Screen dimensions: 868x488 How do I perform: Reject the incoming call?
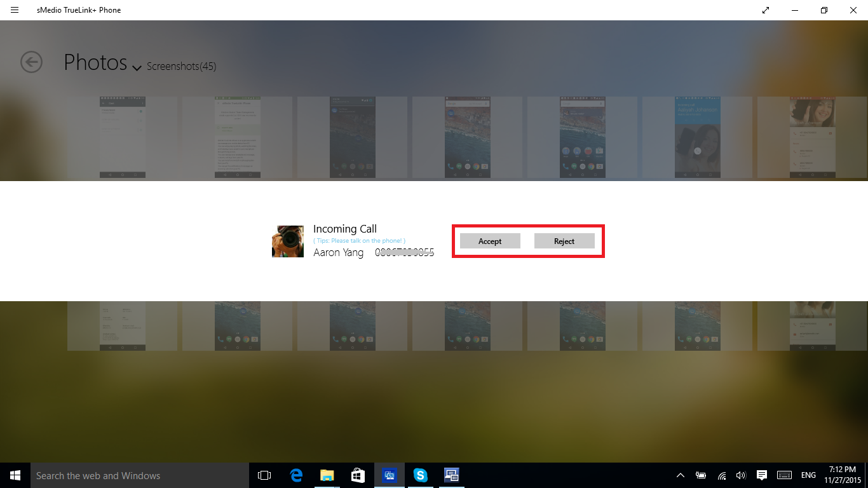[564, 241]
